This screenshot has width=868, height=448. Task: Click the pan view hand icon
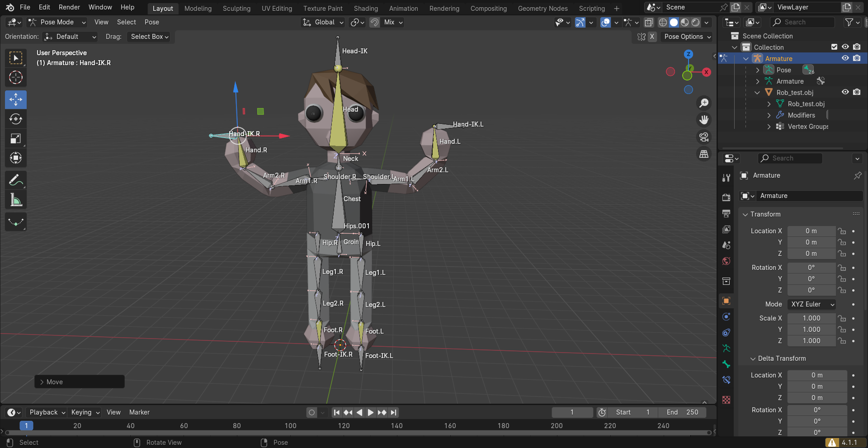(x=704, y=120)
